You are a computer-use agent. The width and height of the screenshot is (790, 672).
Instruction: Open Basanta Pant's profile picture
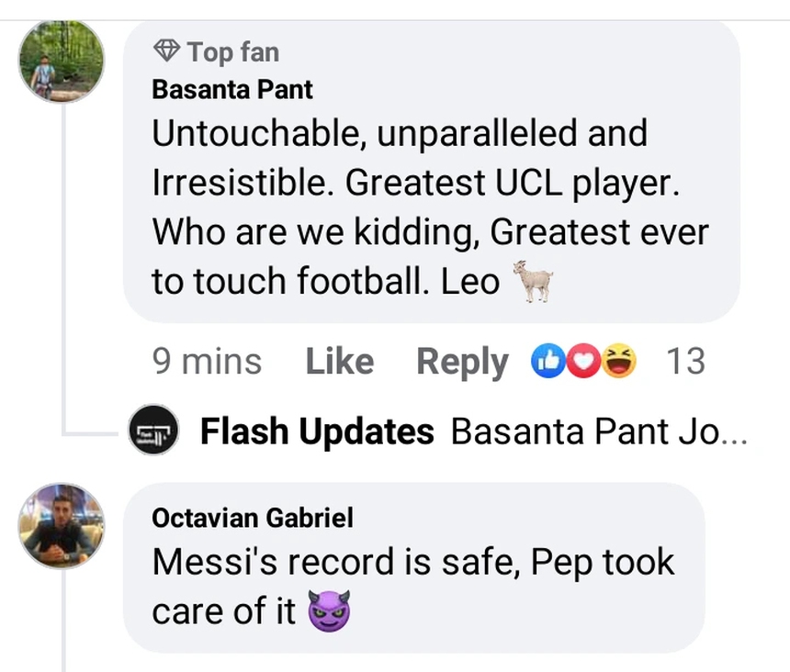62,62
